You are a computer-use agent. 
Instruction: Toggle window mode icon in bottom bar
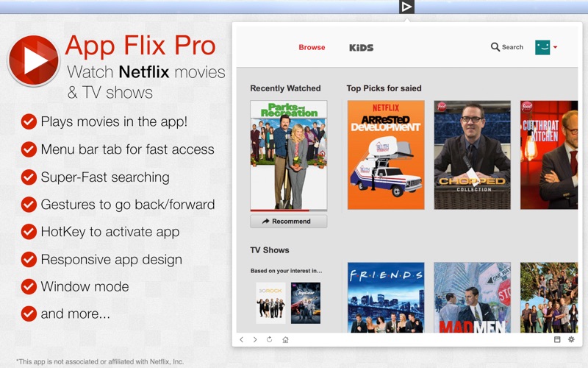click(x=557, y=339)
